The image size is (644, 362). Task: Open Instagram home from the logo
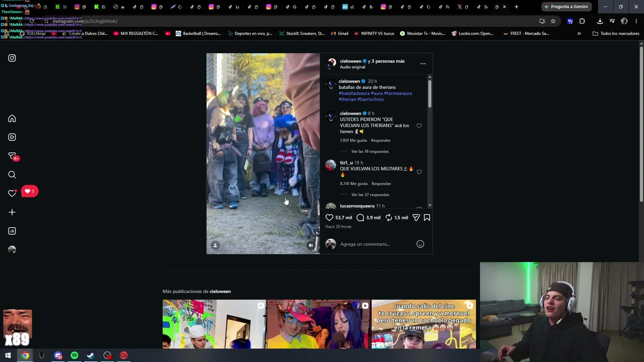(x=12, y=58)
